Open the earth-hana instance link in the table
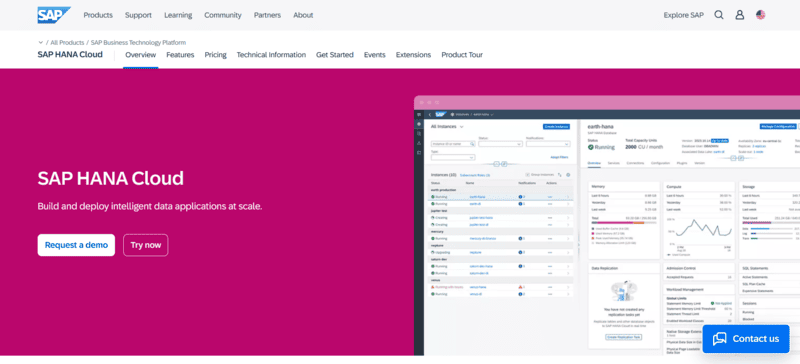The height and width of the screenshot is (364, 800). click(478, 197)
